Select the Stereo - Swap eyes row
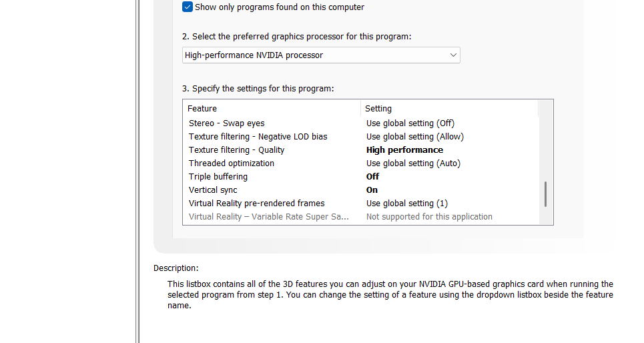 coord(227,123)
